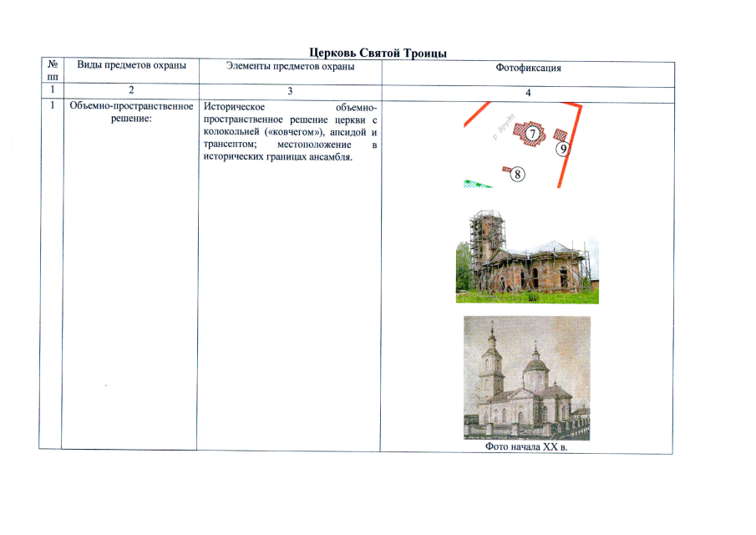
Task: Open the historic black-and-white church photo
Action: coord(526,378)
